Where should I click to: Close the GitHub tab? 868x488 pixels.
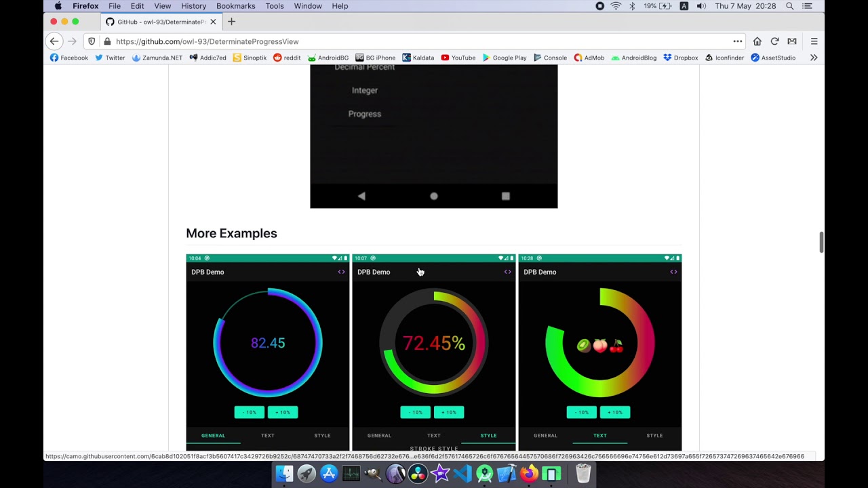pos(213,22)
